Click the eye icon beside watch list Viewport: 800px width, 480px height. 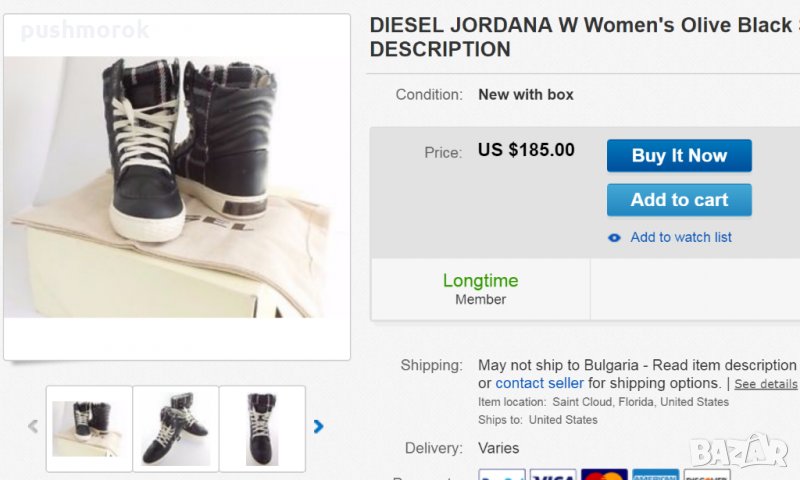[614, 238]
